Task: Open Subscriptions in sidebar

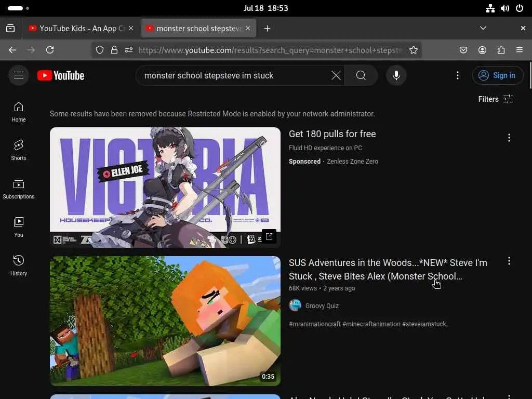Action: pos(19,189)
